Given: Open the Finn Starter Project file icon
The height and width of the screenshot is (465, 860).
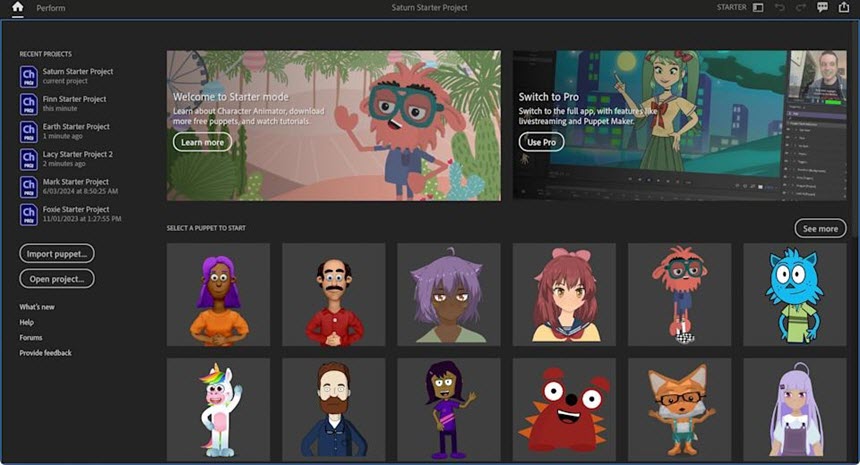Looking at the screenshot, I should click(29, 104).
